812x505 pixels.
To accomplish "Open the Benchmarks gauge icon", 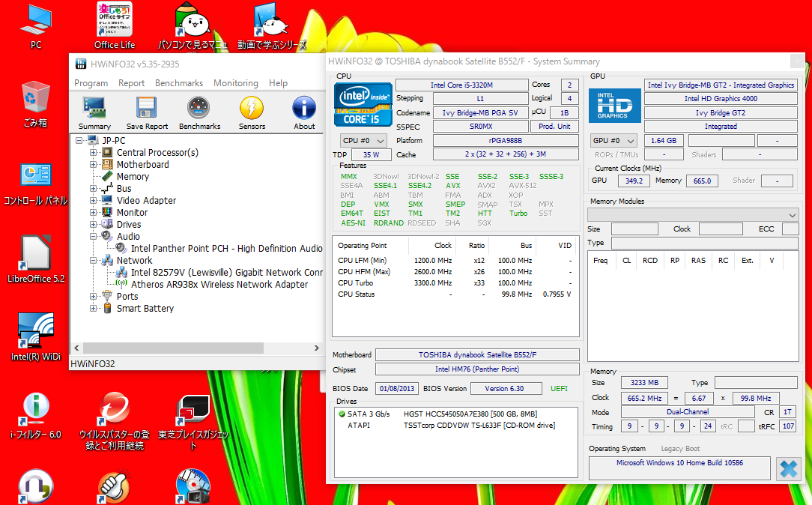I will 199,112.
